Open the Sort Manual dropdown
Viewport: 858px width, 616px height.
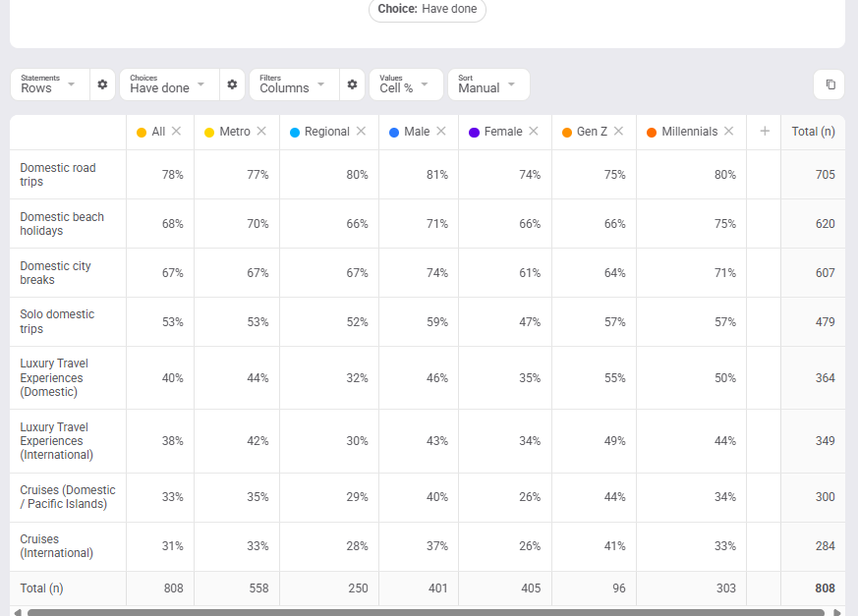pos(488,84)
